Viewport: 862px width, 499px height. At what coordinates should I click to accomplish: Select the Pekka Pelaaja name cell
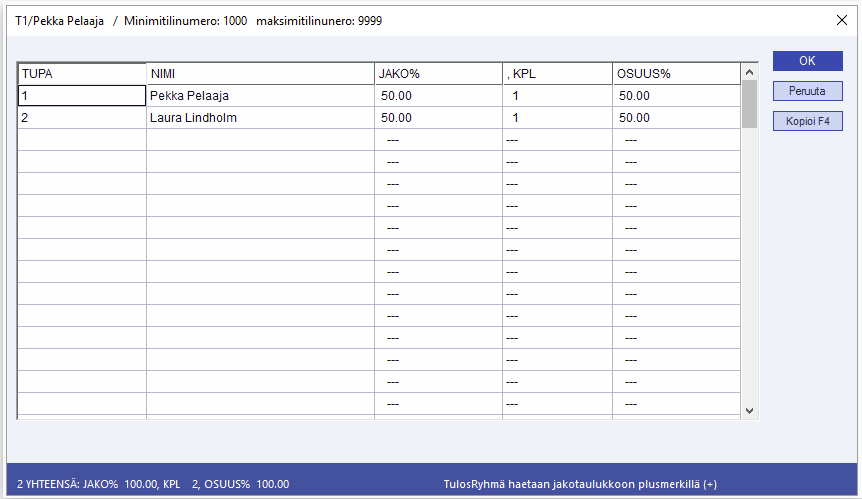[260, 96]
